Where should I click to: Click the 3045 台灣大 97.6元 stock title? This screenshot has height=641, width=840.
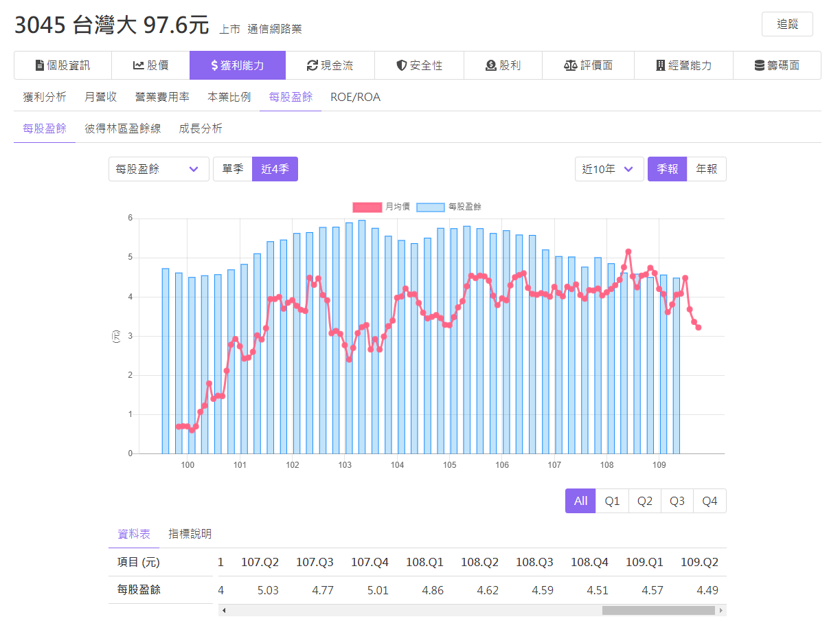111,25
